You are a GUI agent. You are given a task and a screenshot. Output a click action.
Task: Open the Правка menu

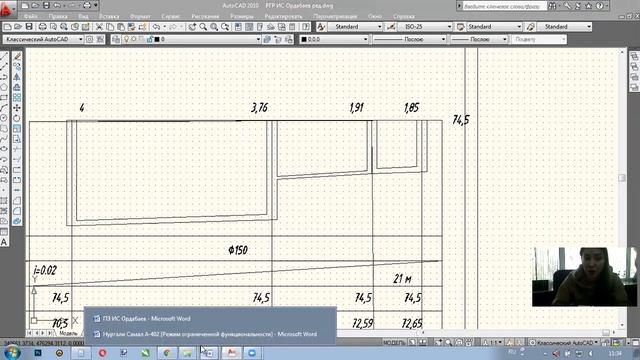point(58,16)
